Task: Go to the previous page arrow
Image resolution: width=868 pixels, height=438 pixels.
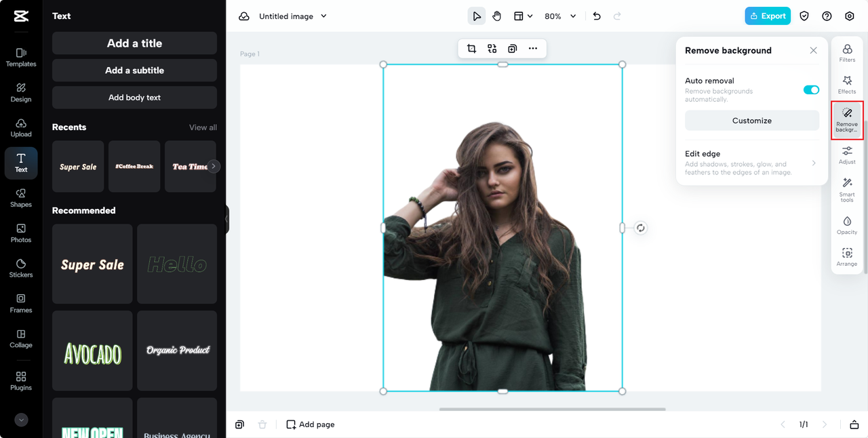Action: (783, 424)
